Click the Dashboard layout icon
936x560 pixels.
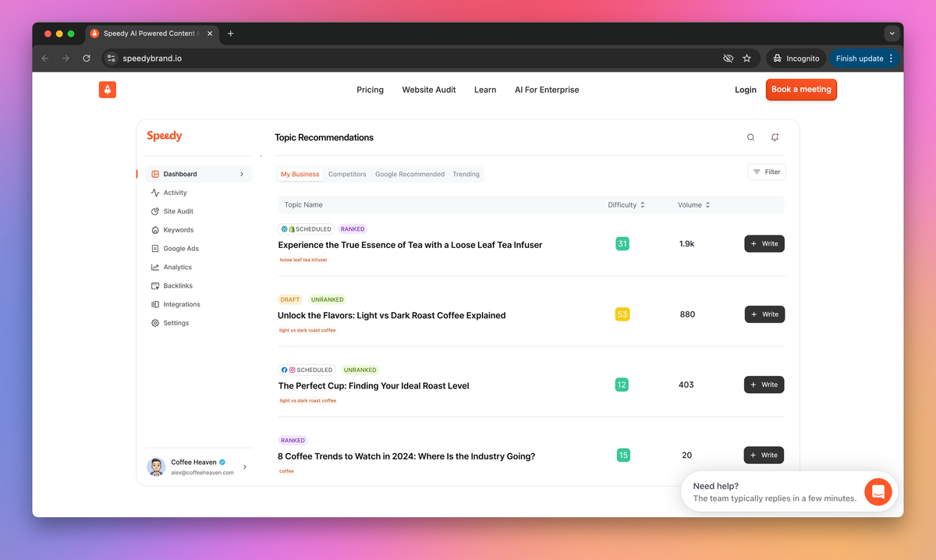(155, 174)
